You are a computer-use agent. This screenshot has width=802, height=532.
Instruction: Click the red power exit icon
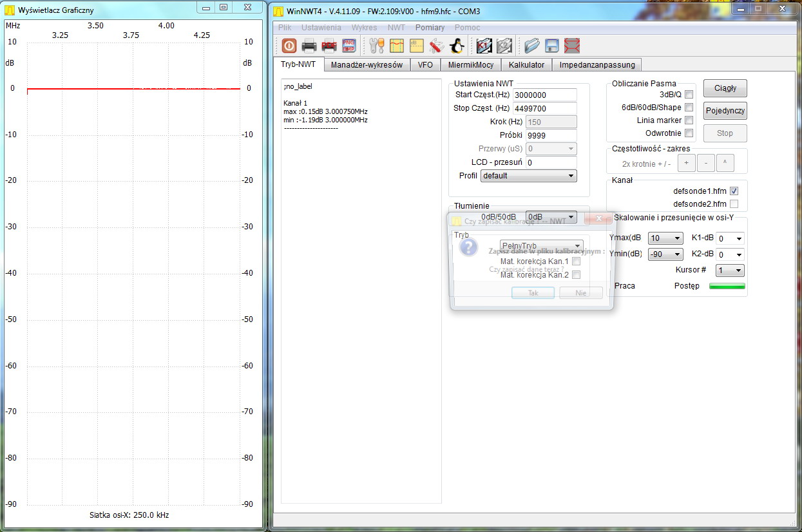pos(289,46)
